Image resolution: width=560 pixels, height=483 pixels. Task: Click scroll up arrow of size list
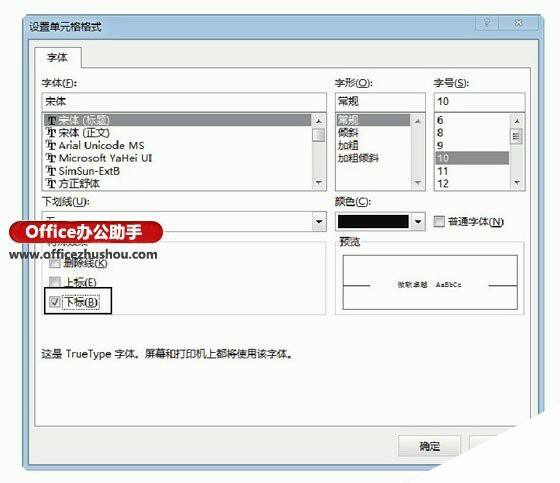click(x=516, y=121)
